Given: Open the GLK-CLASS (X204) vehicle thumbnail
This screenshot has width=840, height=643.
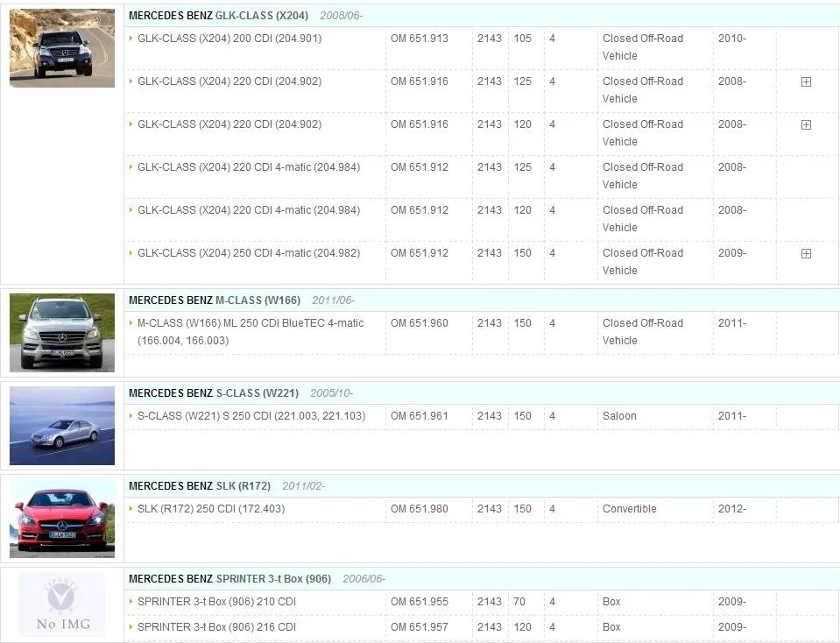Looking at the screenshot, I should [62, 47].
